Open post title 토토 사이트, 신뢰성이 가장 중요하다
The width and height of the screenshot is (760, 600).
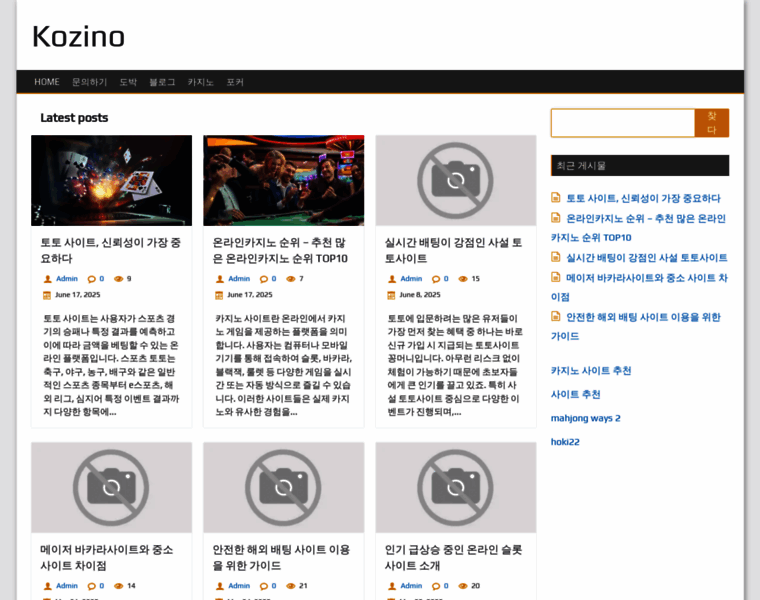point(111,251)
